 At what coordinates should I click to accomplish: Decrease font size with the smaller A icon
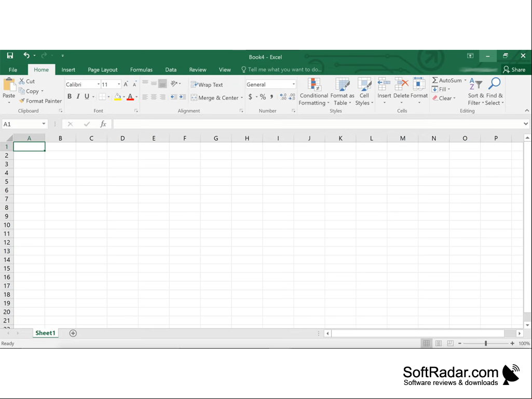135,85
